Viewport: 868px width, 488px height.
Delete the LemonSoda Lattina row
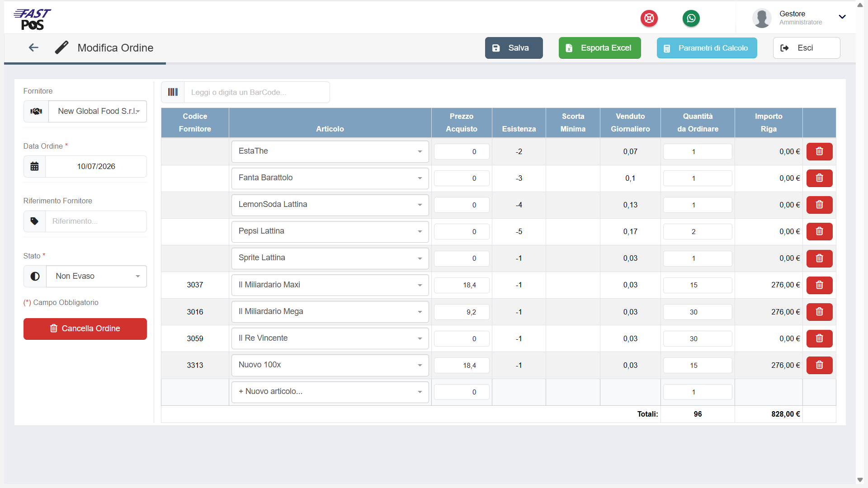pos(819,205)
